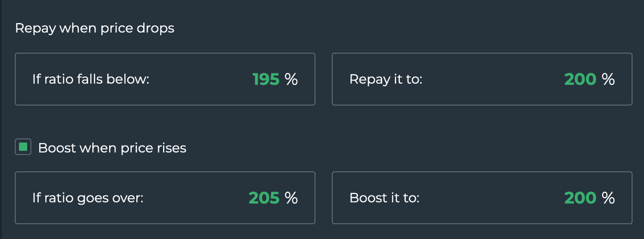The width and height of the screenshot is (644, 239).
Task: Select the 200 value in 'Repay it to'
Action: click(580, 79)
